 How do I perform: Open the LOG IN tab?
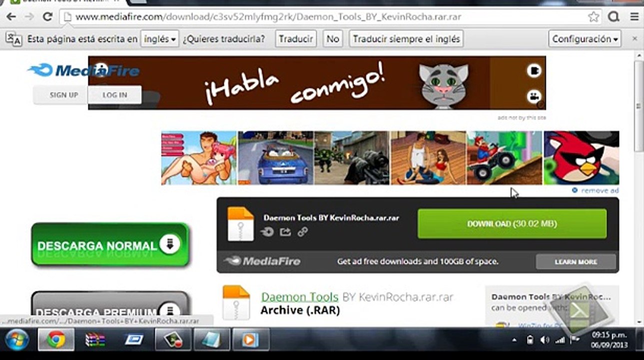115,95
